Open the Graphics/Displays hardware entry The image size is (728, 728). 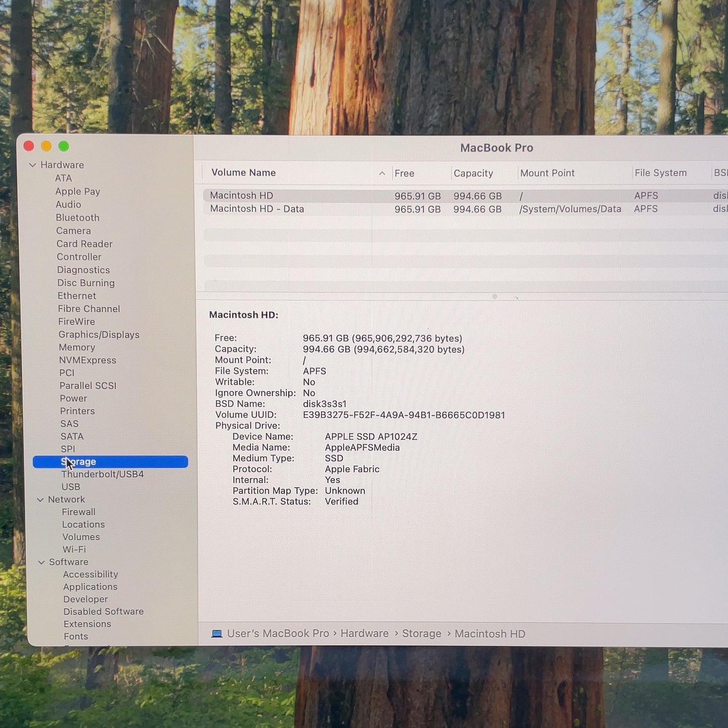coord(99,335)
